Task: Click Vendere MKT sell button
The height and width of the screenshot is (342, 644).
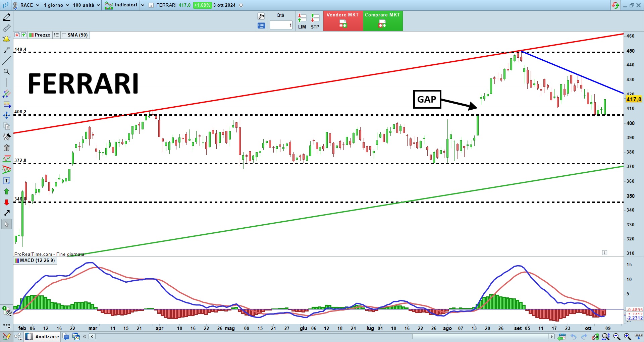Action: coord(343,21)
